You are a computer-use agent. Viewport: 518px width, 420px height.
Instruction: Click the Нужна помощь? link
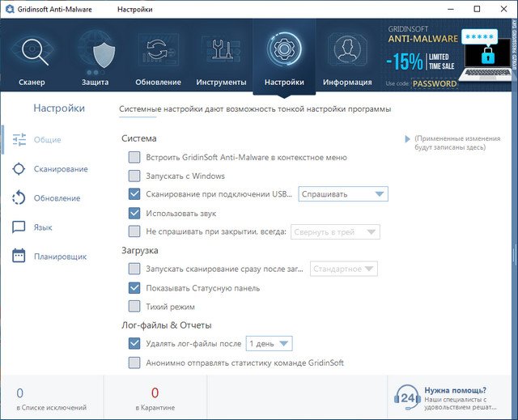tap(455, 390)
